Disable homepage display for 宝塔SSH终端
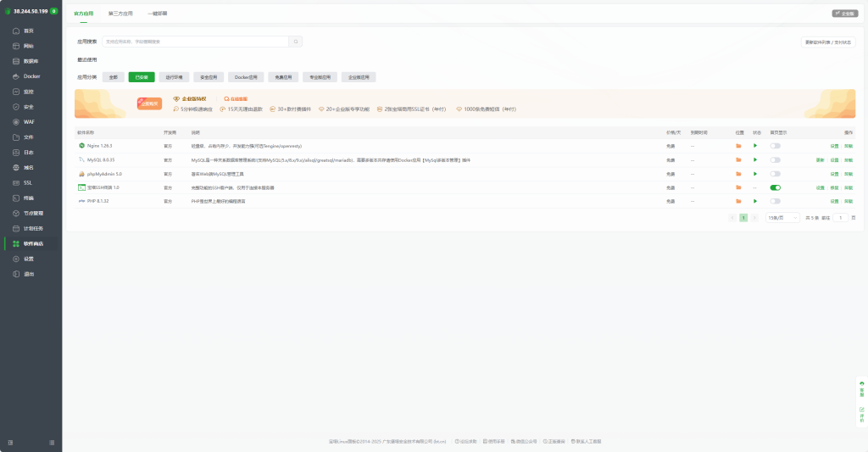The height and width of the screenshot is (452, 868). pos(775,187)
